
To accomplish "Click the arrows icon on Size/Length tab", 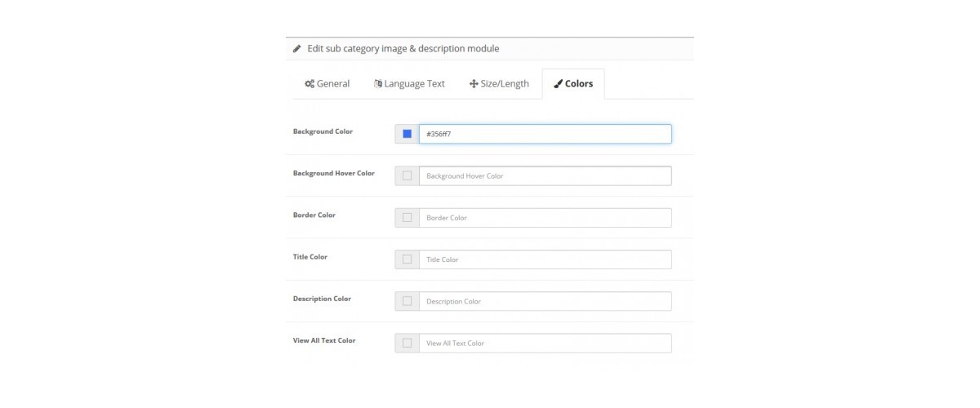I will click(x=474, y=84).
